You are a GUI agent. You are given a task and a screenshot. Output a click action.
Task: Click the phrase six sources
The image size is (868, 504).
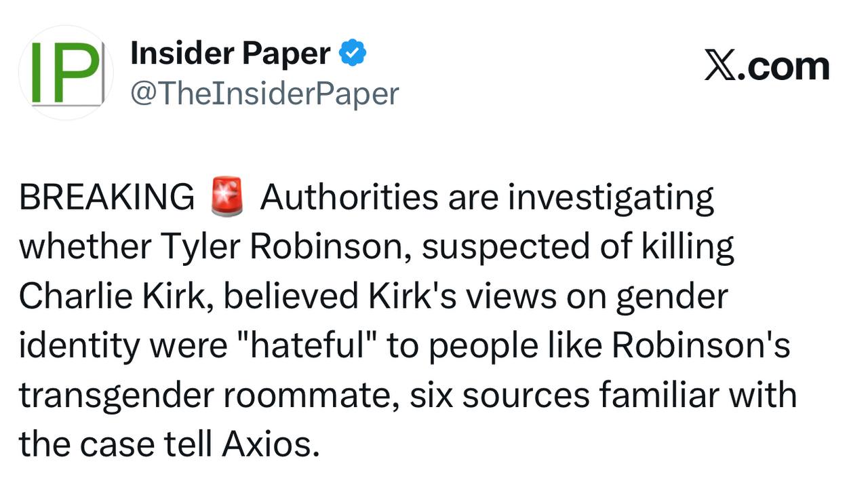[500, 396]
